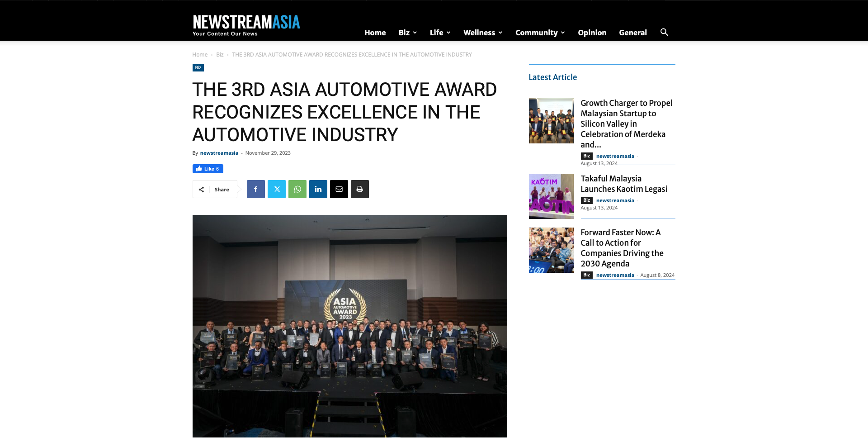Expand the Community menu
Viewport: 868px width, 442px height.
pos(540,33)
